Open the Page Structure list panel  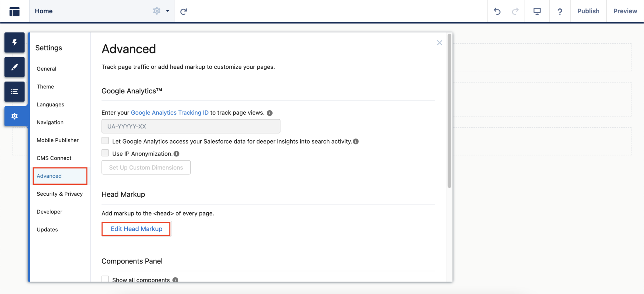[14, 92]
